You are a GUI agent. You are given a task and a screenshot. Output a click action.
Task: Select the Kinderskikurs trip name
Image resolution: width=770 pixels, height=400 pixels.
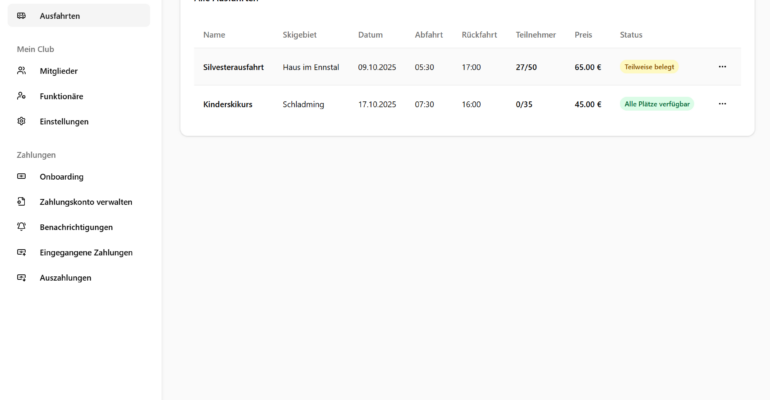227,104
